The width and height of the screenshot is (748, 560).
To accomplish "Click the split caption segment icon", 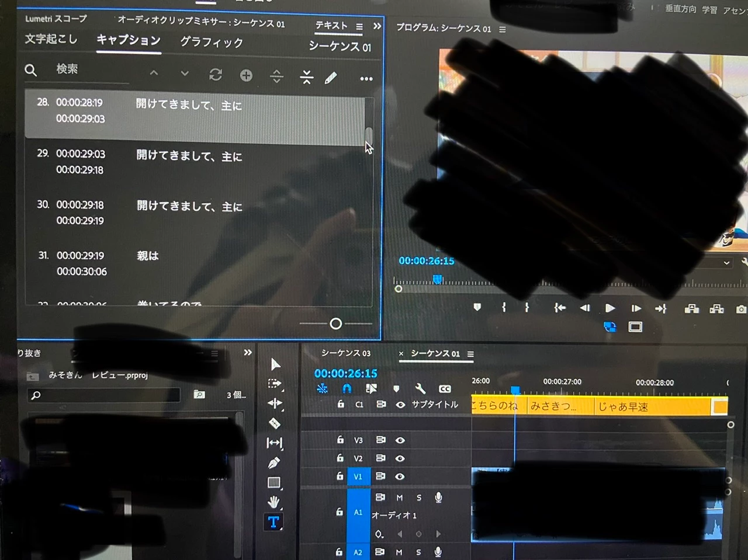I will 276,76.
